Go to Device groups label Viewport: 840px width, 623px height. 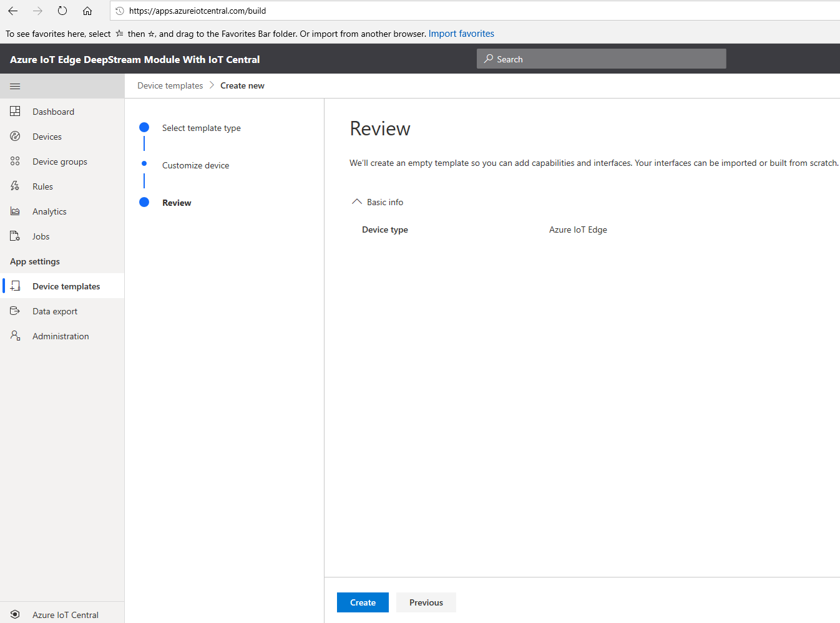[60, 162]
